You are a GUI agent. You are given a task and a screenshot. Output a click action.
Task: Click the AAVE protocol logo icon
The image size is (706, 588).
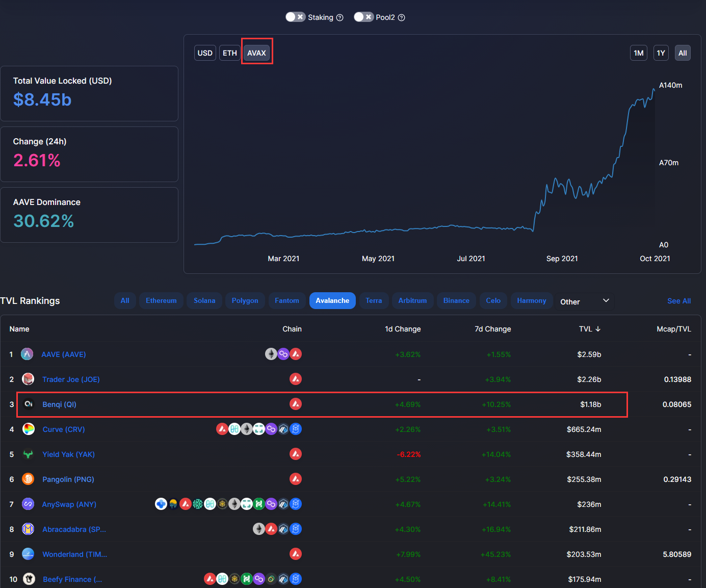(27, 354)
